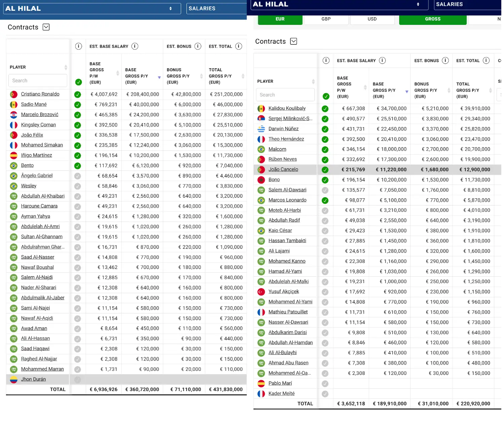Click the player Search field above Cristiano Ronaldo
504x424 pixels.
pos(38,81)
